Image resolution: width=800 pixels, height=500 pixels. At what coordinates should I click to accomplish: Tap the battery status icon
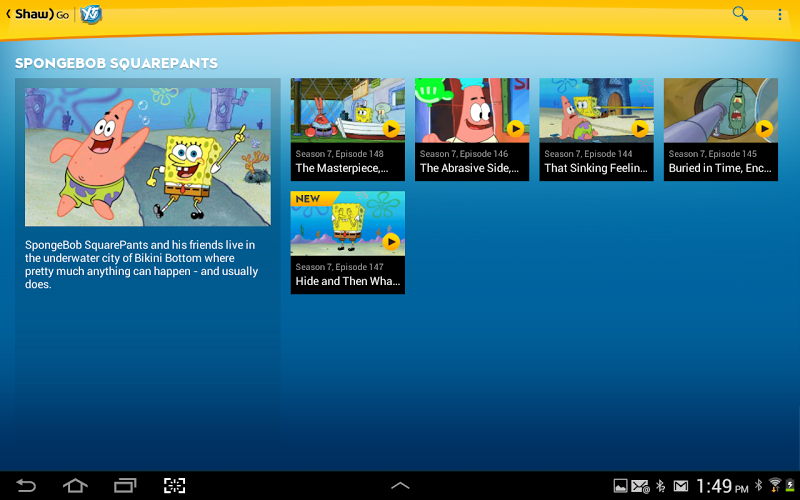[790, 485]
